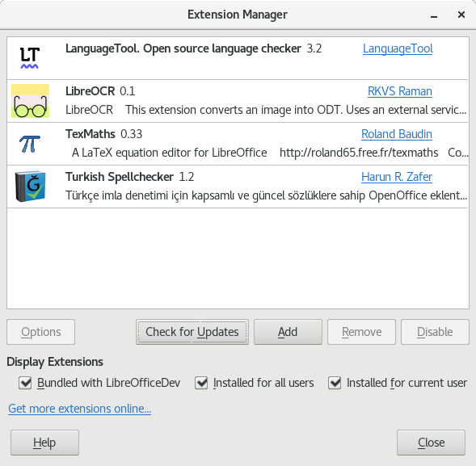Toggle Bundled with LibreOfficeDev checkbox
Image resolution: width=476 pixels, height=466 pixels.
[x=25, y=383]
